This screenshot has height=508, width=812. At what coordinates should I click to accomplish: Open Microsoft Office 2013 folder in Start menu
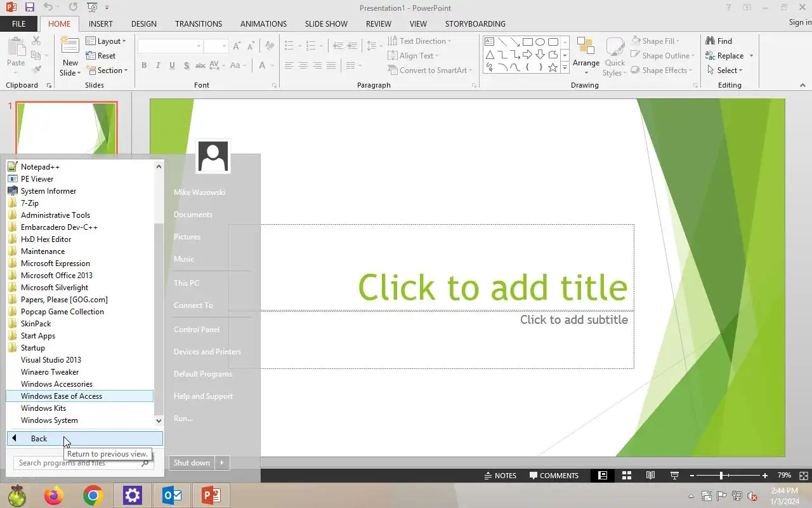tap(79, 276)
